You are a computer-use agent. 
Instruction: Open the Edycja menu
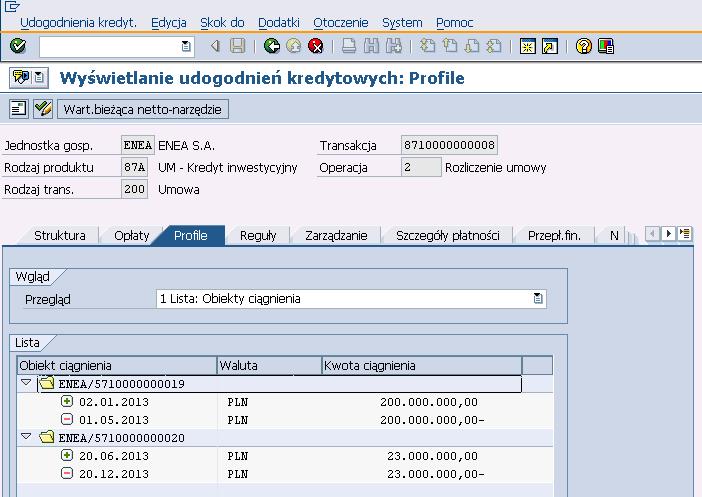(x=168, y=22)
